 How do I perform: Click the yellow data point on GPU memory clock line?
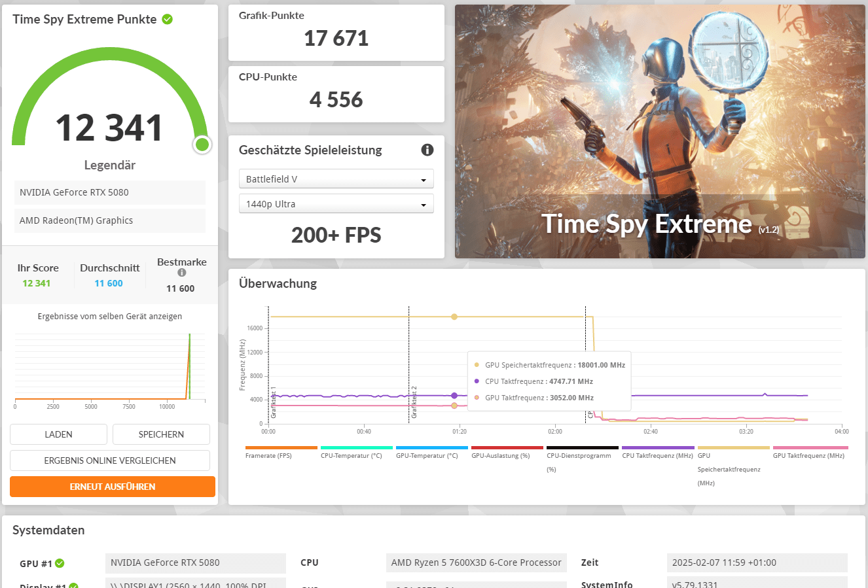454,317
